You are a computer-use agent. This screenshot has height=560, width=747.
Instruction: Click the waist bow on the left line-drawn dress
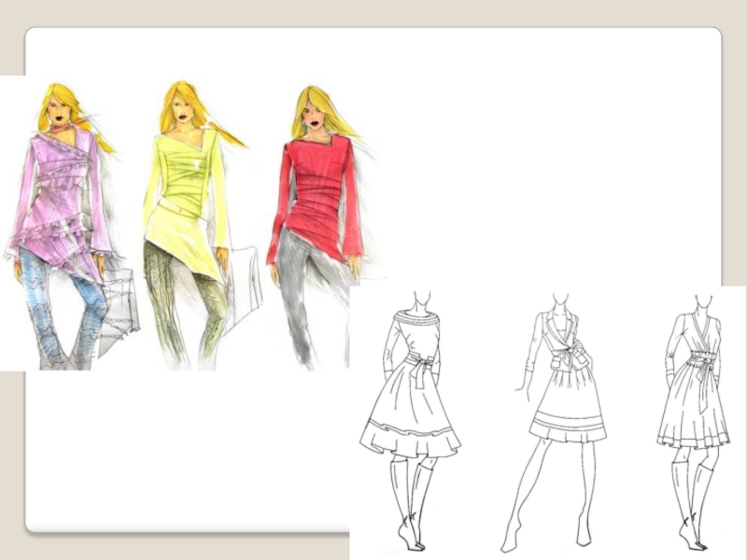[422, 371]
